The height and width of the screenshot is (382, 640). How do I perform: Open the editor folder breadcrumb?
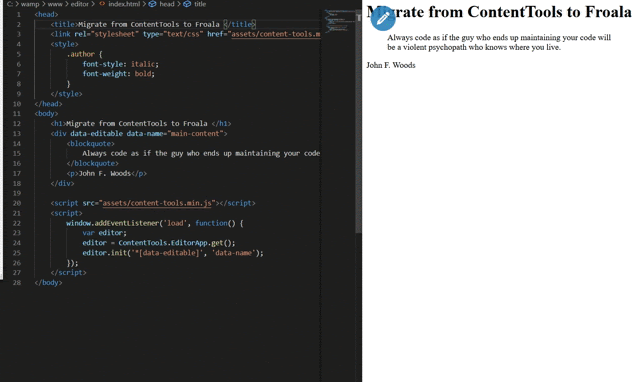(x=79, y=4)
